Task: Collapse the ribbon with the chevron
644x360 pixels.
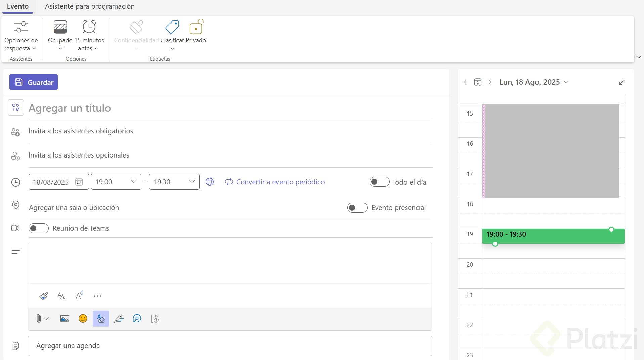Action: click(x=639, y=57)
